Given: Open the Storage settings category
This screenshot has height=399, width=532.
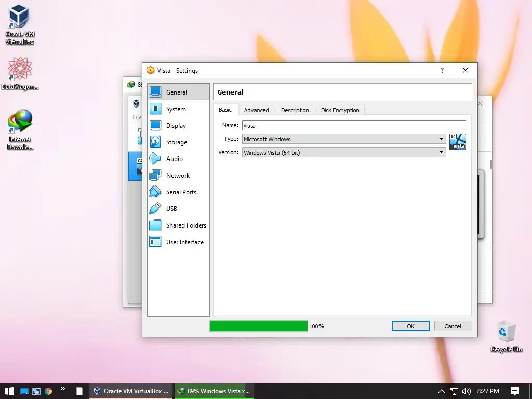Looking at the screenshot, I should pos(179,142).
